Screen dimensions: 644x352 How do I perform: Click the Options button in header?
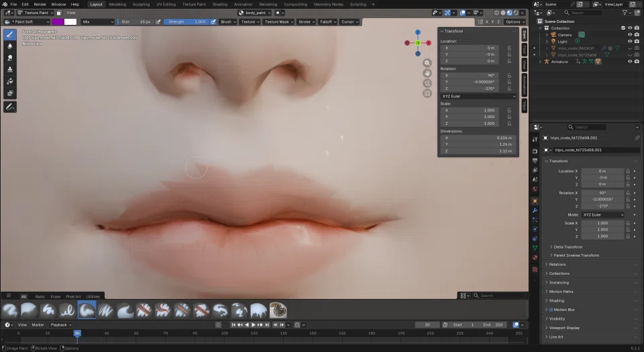515,21
